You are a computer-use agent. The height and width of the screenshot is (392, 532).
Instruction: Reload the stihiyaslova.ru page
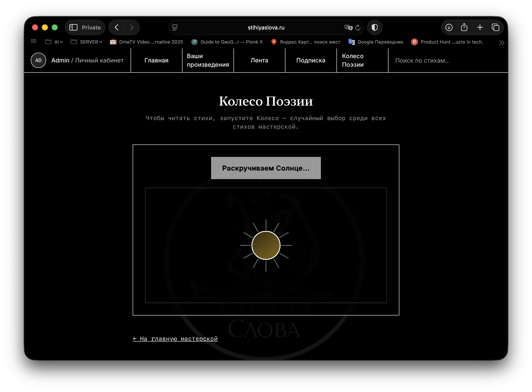pos(358,28)
